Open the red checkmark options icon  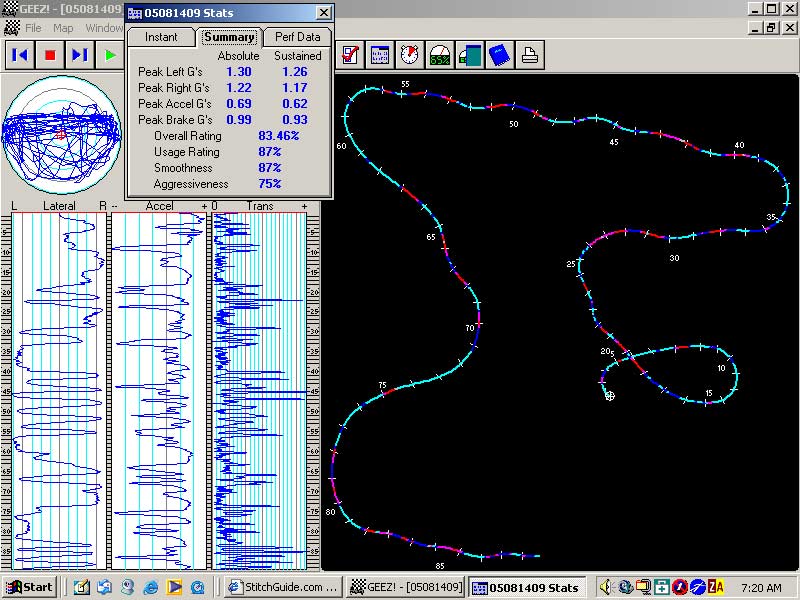tap(350, 55)
